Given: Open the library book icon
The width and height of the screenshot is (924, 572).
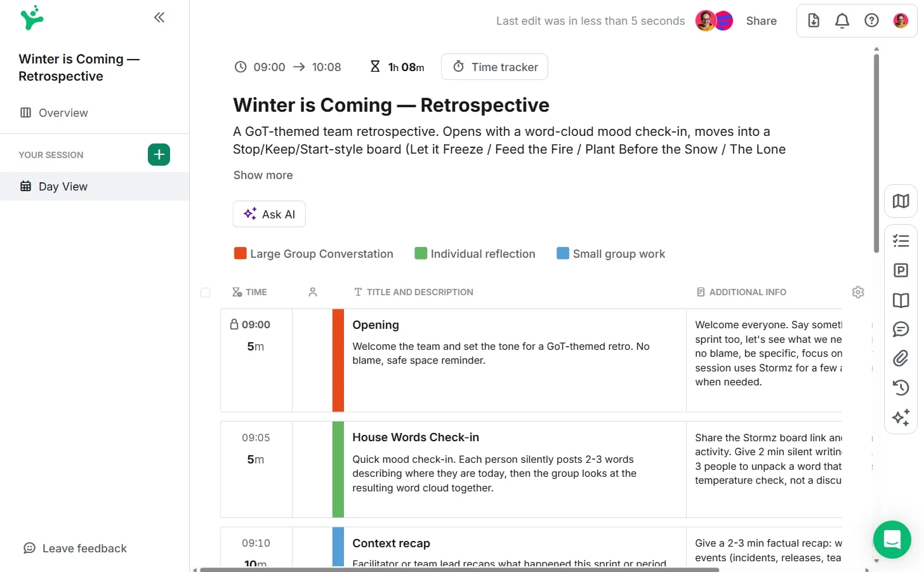Looking at the screenshot, I should pos(901,300).
